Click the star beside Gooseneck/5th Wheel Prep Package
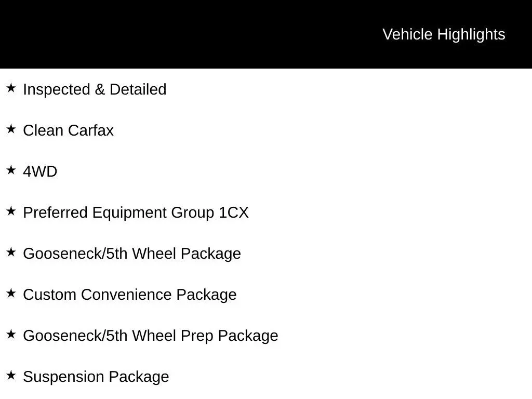This screenshot has height=399, width=532. (x=11, y=335)
